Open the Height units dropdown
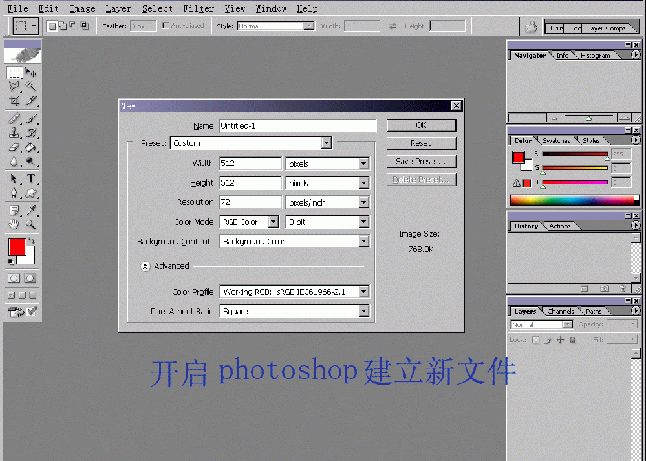646x461 pixels. point(363,183)
